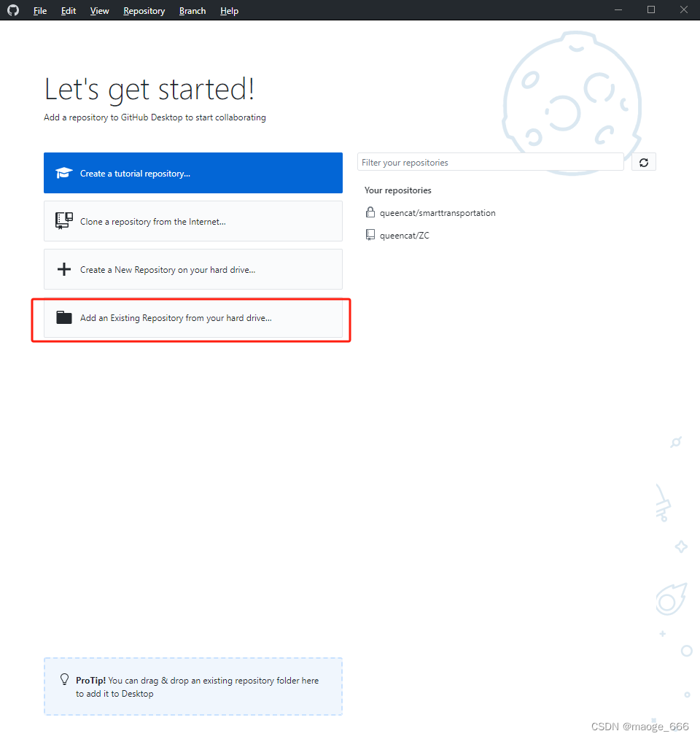700x739 pixels.
Task: Click the plus icon for new repository
Action: [64, 269]
